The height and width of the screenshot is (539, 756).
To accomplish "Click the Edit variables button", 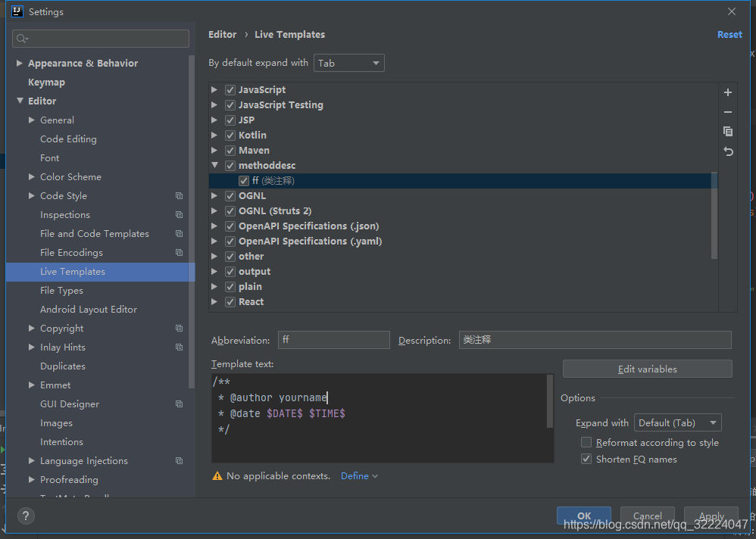I will click(x=648, y=369).
